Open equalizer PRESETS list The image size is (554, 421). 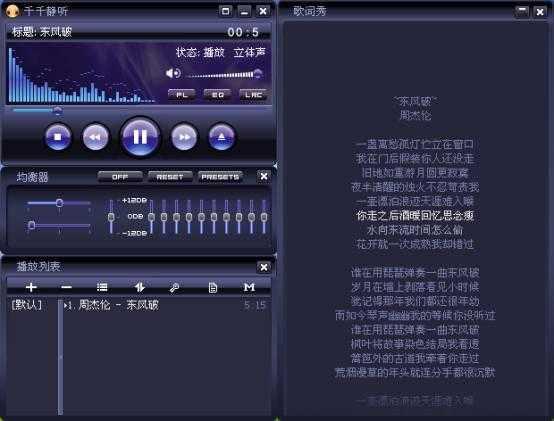[220, 177]
